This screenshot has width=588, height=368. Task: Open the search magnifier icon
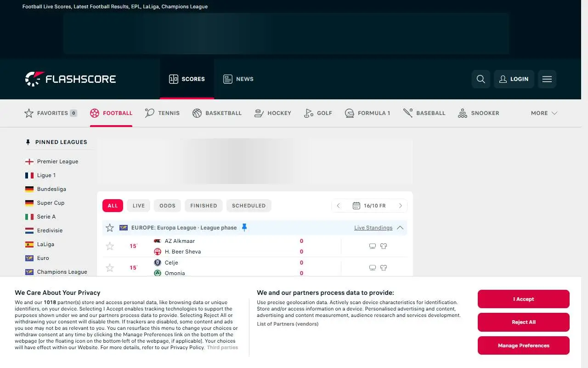481,79
